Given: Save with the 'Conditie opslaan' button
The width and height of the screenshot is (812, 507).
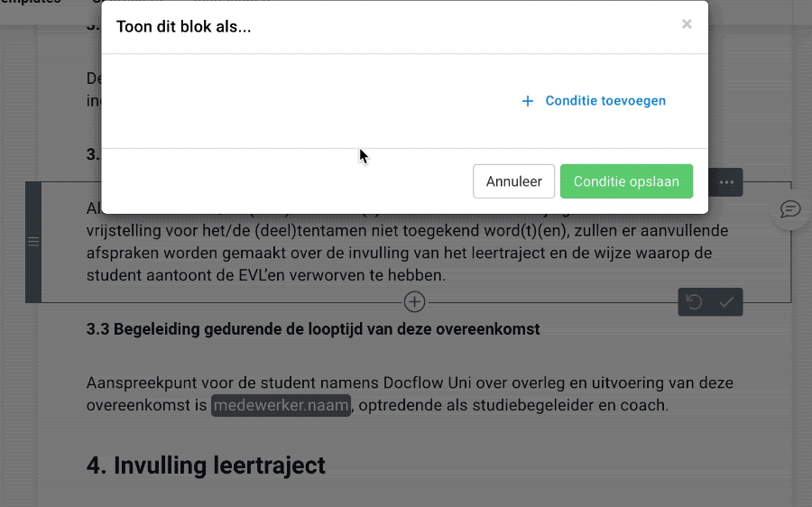Looking at the screenshot, I should (x=626, y=181).
